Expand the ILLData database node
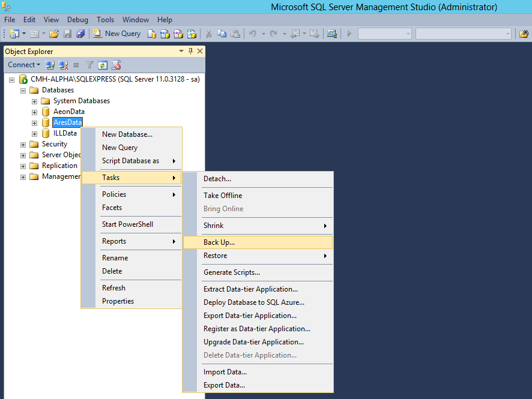This screenshot has height=399, width=532. tap(34, 133)
